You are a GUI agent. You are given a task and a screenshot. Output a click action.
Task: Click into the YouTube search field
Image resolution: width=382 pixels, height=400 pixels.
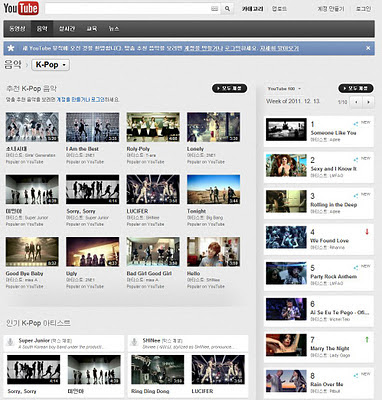tap(128, 9)
